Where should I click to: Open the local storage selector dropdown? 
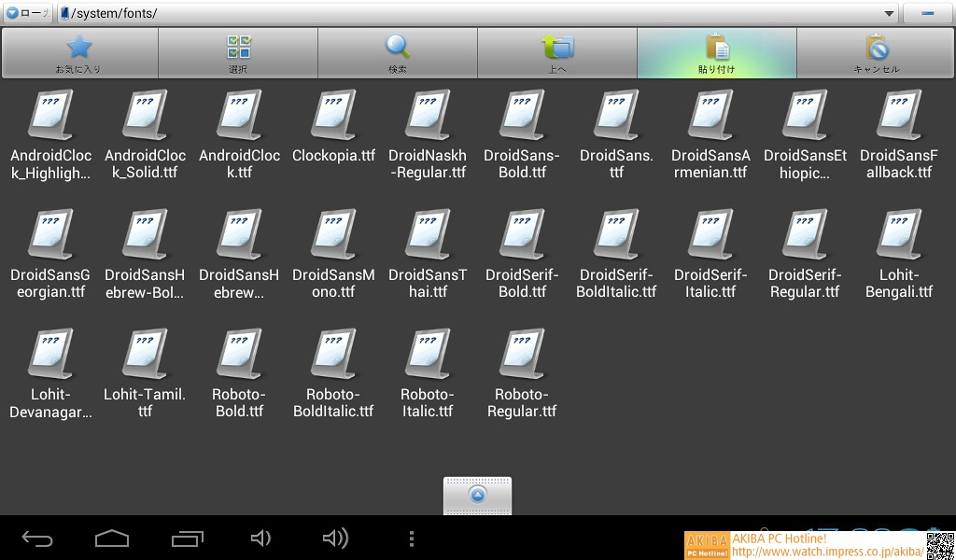click(27, 14)
